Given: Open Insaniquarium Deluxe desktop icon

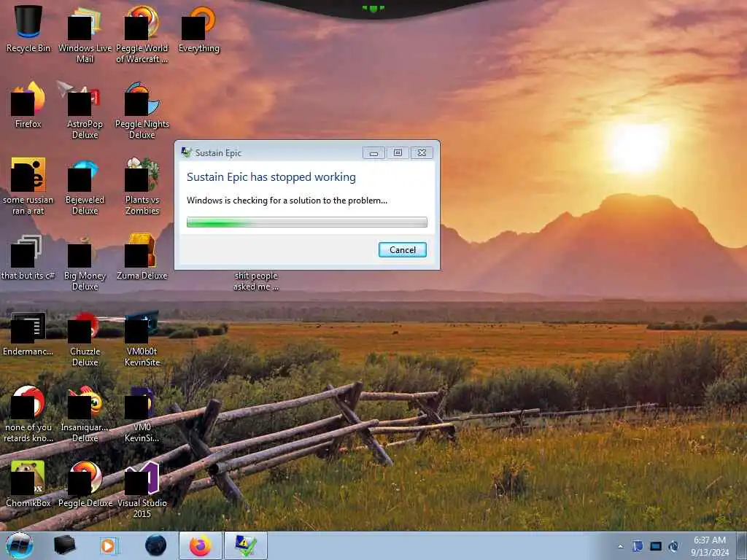Looking at the screenshot, I should 85,413.
